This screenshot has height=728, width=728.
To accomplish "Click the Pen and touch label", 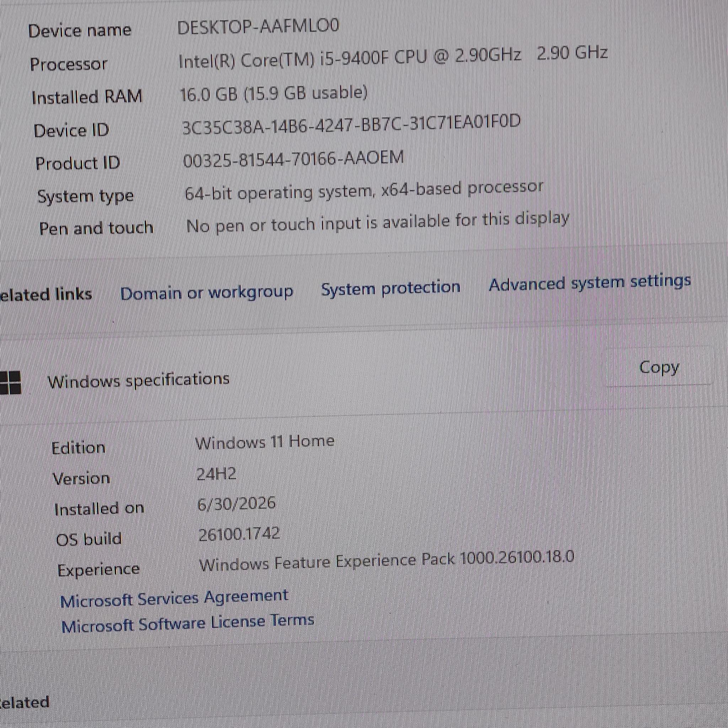I will [96, 228].
